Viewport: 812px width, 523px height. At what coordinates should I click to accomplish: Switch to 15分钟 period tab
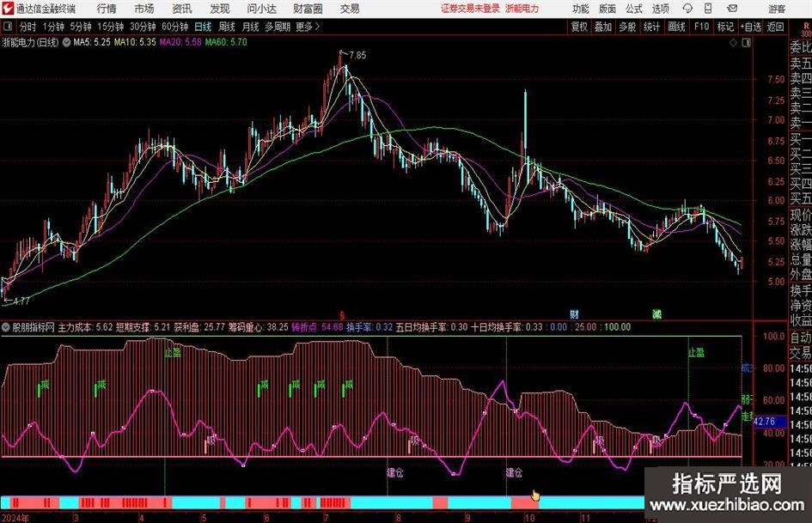[x=110, y=27]
